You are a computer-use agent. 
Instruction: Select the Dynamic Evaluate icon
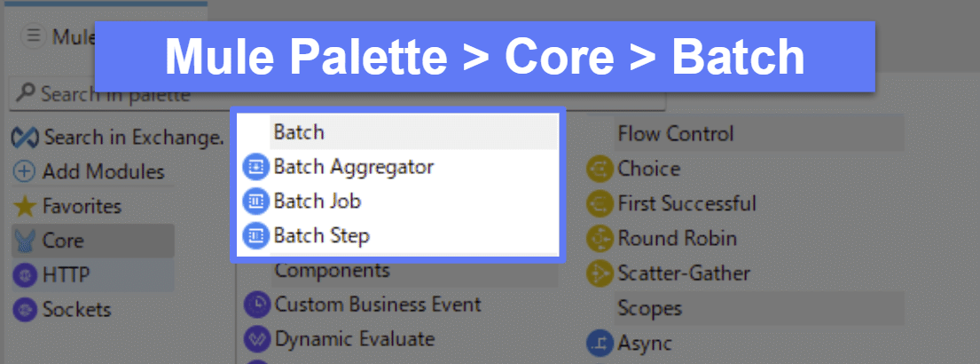click(x=257, y=339)
